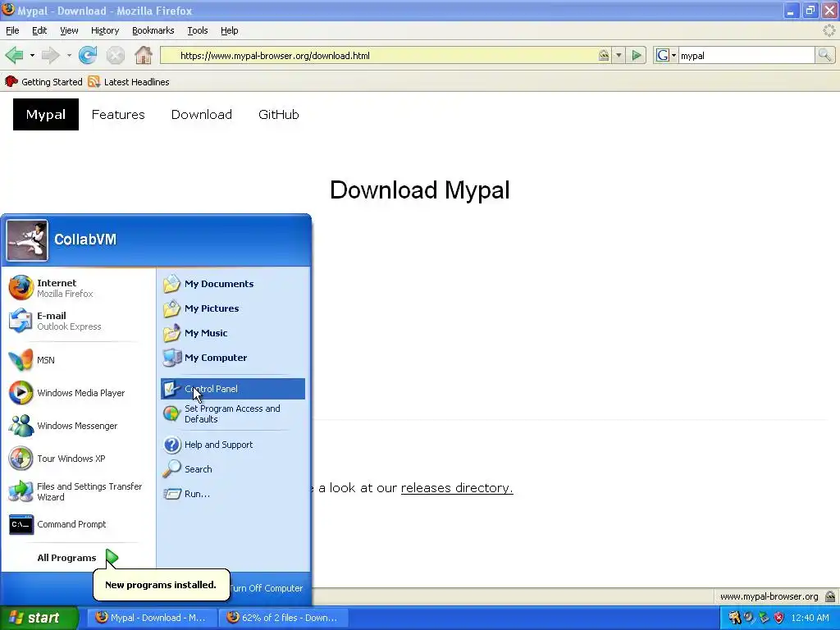
Task: Click the CollabVM user picture
Action: point(27,240)
